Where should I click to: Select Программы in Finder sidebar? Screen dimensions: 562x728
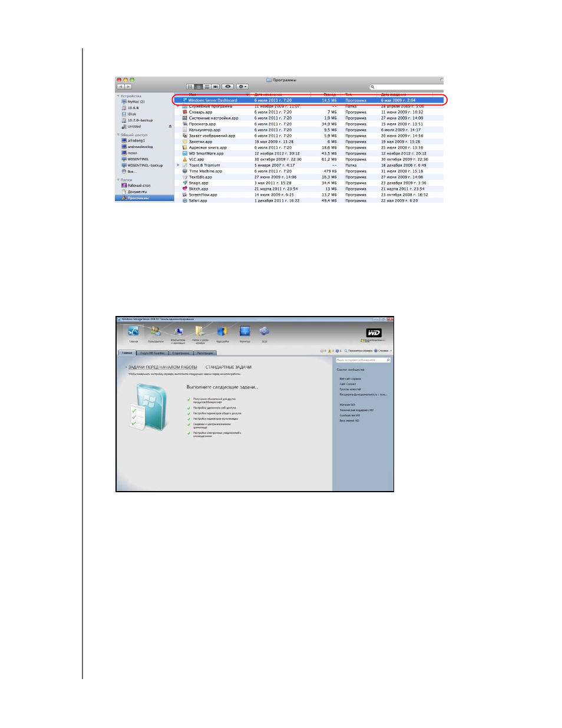tap(144, 198)
